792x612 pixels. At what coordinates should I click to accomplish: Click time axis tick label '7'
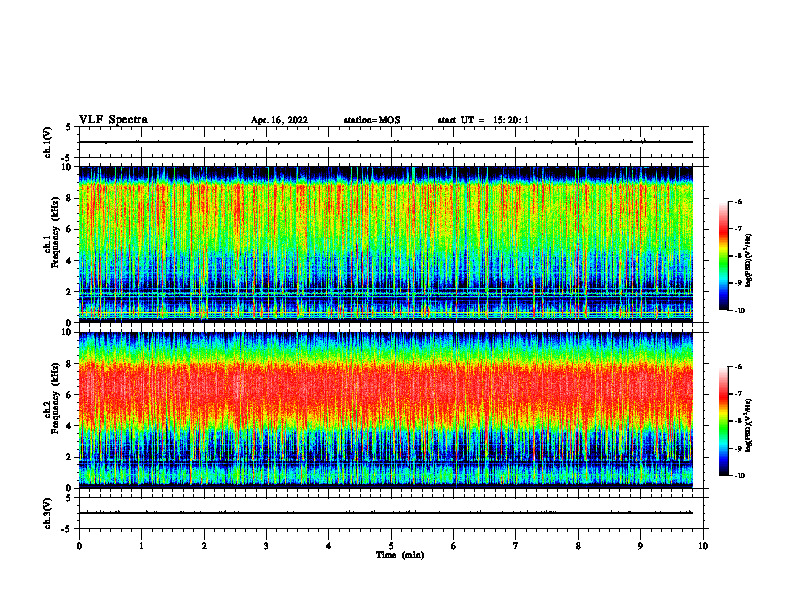516,546
